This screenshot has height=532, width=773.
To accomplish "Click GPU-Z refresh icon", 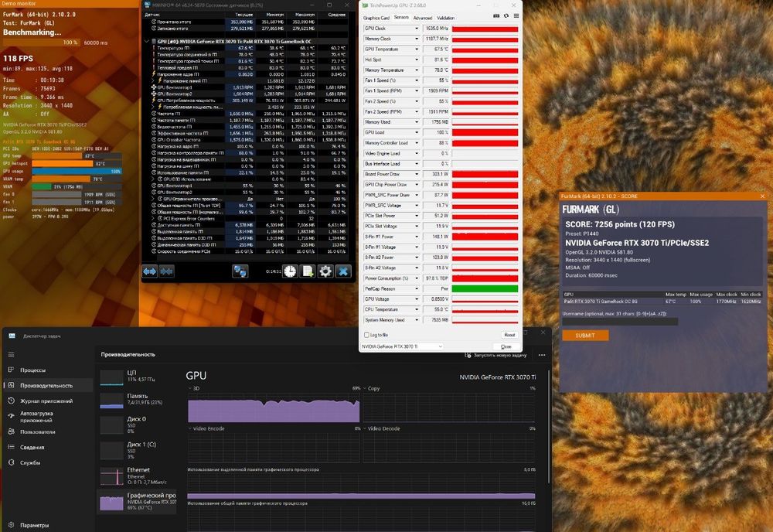I will tap(506, 16).
